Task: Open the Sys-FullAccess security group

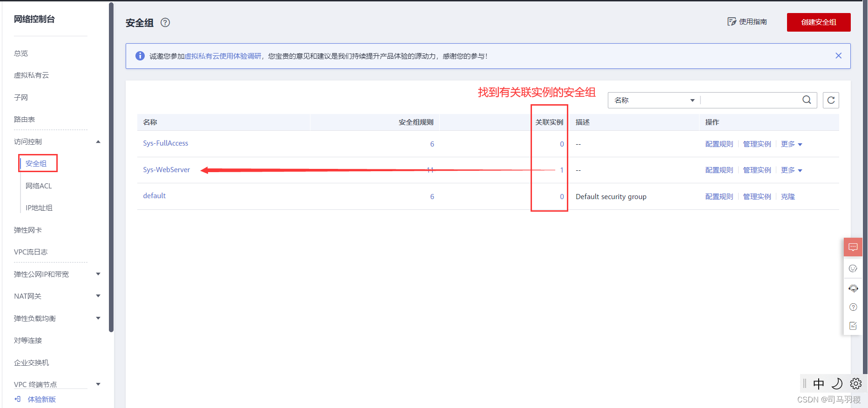Action: pos(166,143)
